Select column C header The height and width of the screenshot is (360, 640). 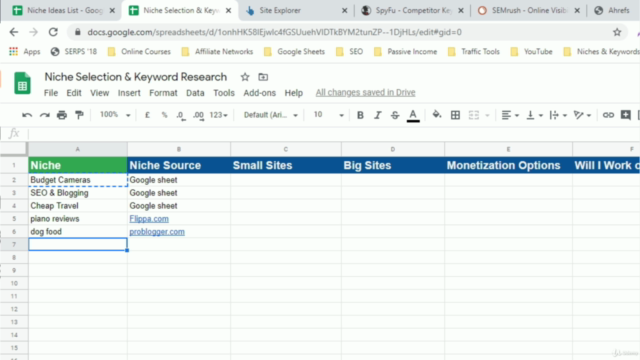286,149
